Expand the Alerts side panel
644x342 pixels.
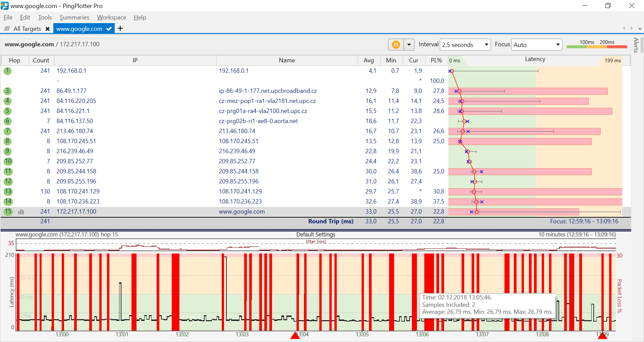pyautogui.click(x=636, y=45)
